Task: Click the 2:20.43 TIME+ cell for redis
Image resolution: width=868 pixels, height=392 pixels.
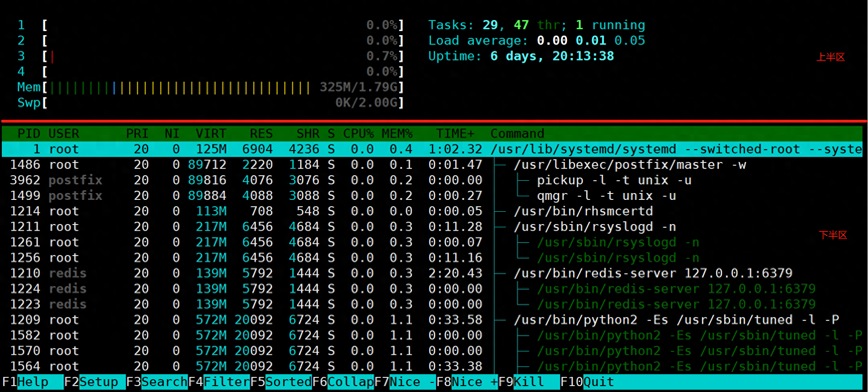Action: tap(455, 273)
